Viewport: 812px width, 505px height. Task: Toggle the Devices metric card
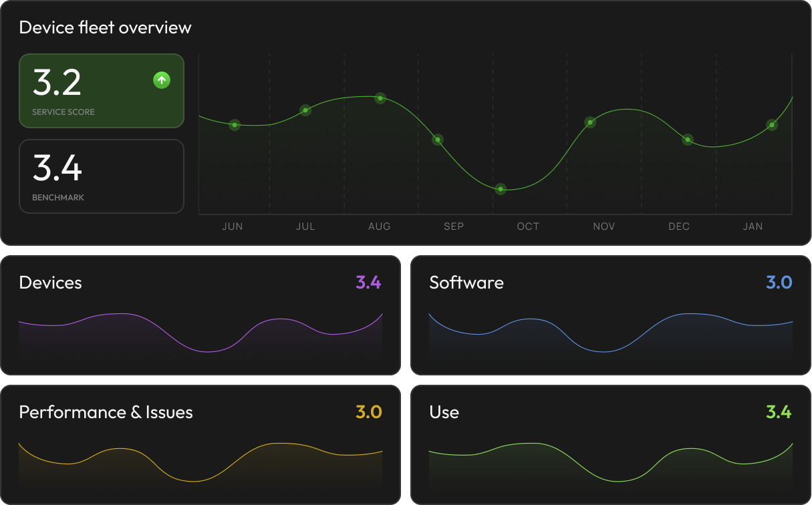200,314
